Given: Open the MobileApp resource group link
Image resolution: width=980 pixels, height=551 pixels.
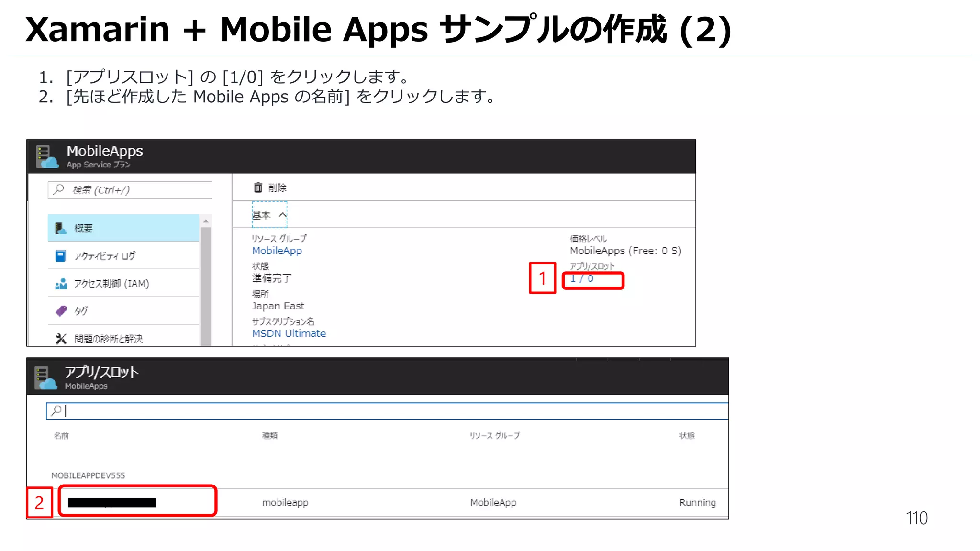Looking at the screenshot, I should point(277,251).
